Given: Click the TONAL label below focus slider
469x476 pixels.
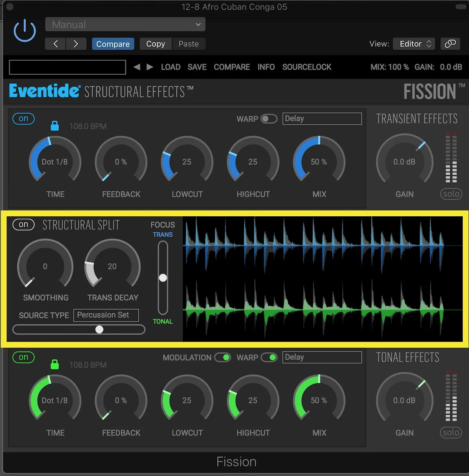Looking at the screenshot, I should pos(163,322).
